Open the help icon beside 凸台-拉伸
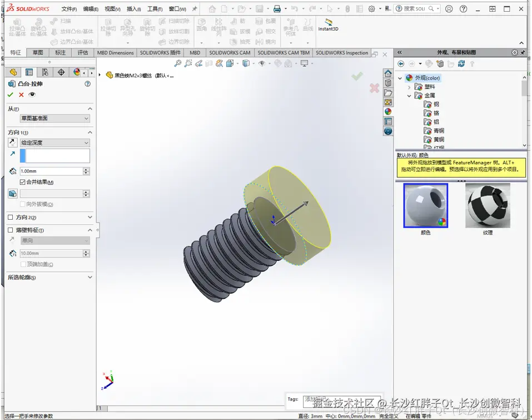532x420 pixels. tap(87, 84)
